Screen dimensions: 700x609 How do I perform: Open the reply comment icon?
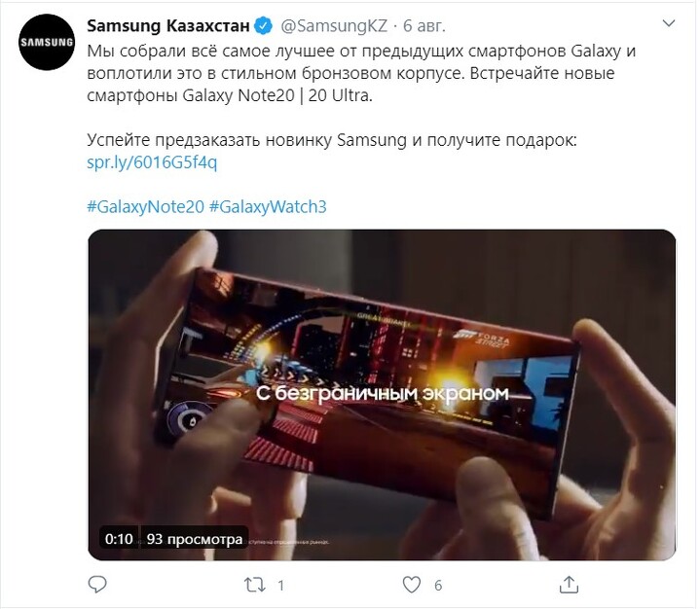pyautogui.click(x=97, y=585)
